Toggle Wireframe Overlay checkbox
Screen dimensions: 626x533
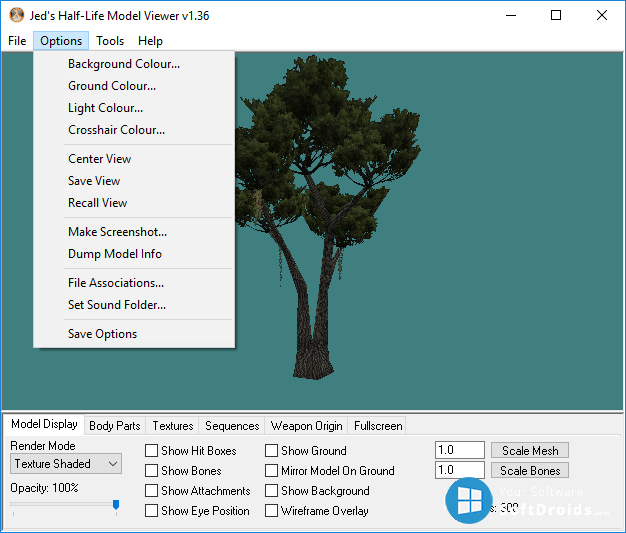point(271,511)
